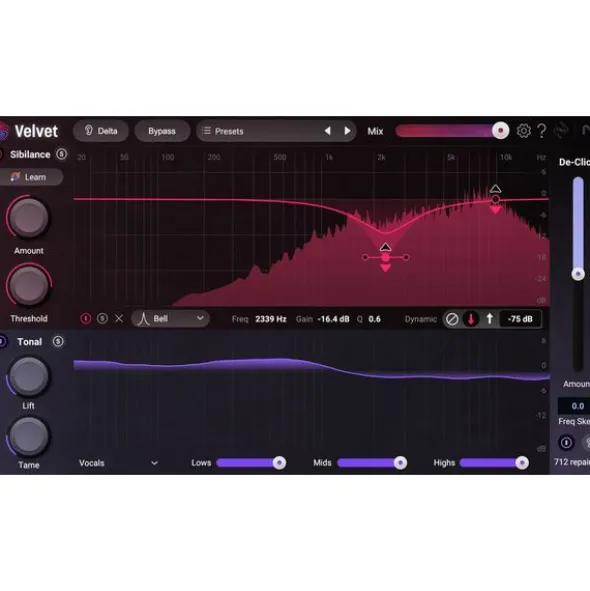The width and height of the screenshot is (590, 591).
Task: Click the down triangle below the 10k band
Action: click(495, 210)
